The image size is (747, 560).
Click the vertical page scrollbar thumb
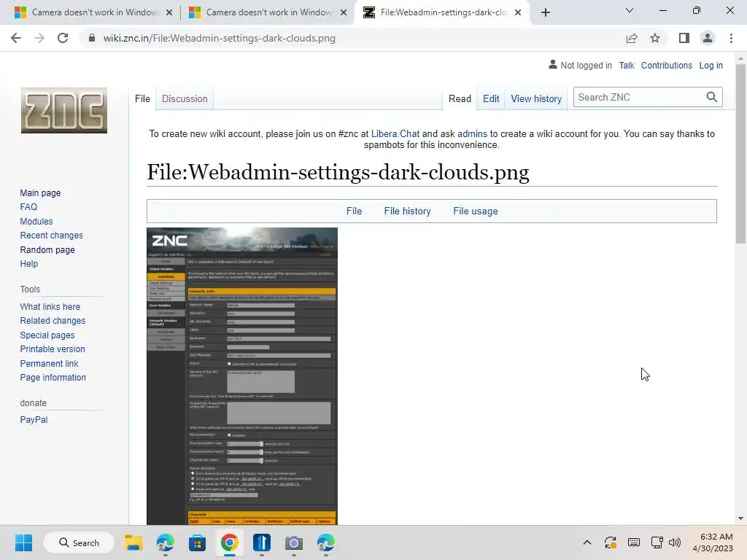(x=740, y=153)
